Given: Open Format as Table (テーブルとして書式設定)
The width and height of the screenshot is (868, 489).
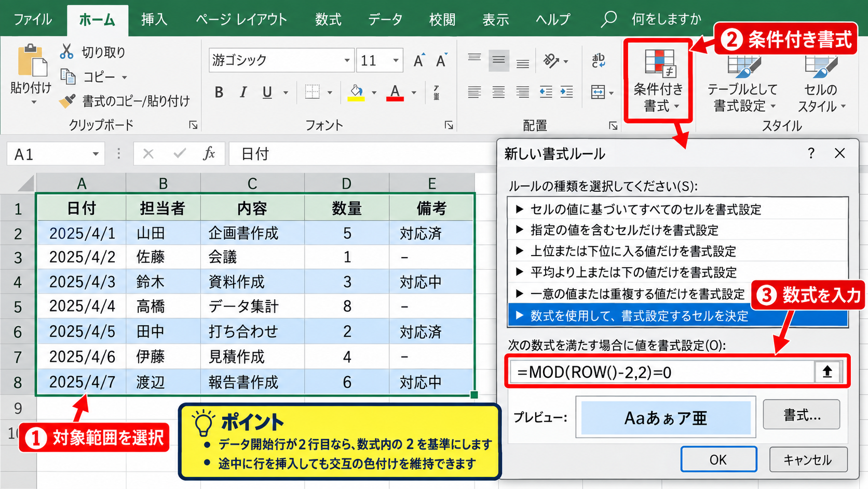Looking at the screenshot, I should tap(743, 83).
